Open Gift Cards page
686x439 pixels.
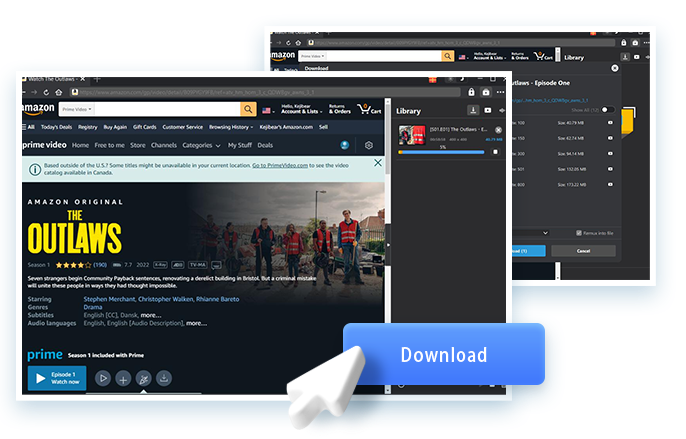pyautogui.click(x=144, y=127)
